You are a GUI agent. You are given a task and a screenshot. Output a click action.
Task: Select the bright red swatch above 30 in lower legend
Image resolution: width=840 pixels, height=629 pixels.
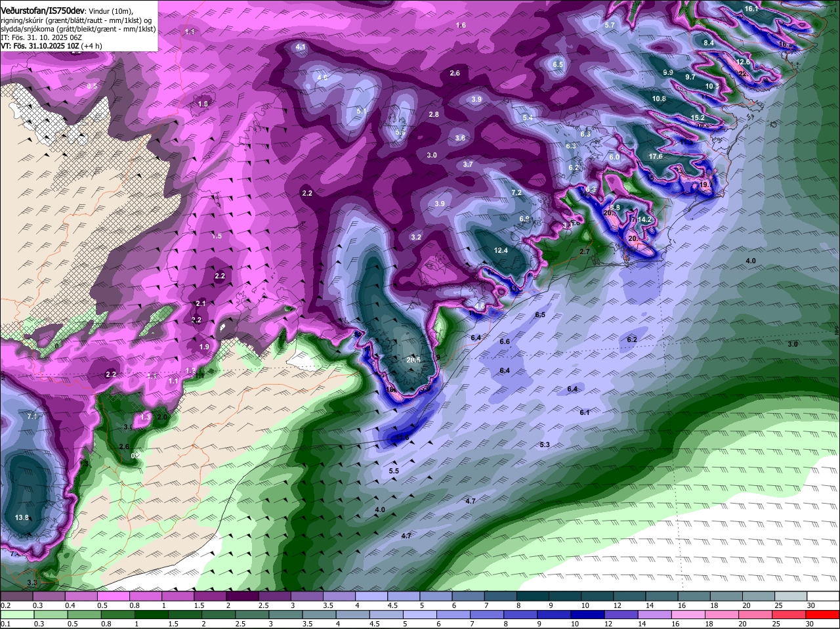click(x=823, y=615)
